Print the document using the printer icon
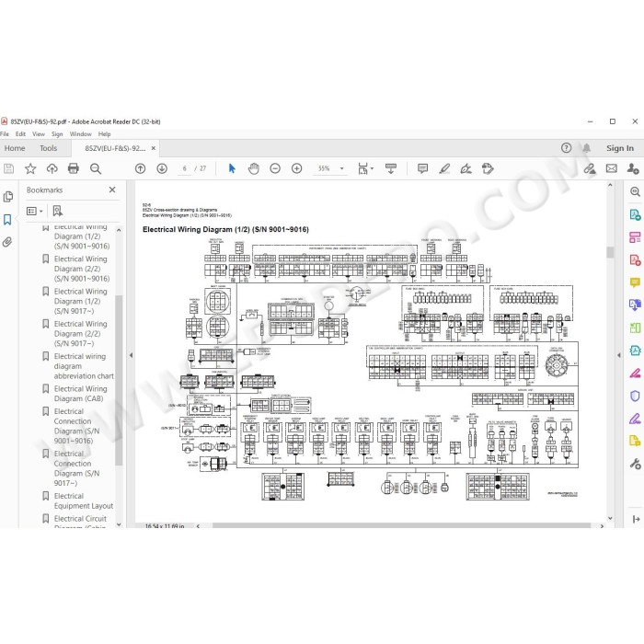The image size is (644, 644). tap(74, 168)
